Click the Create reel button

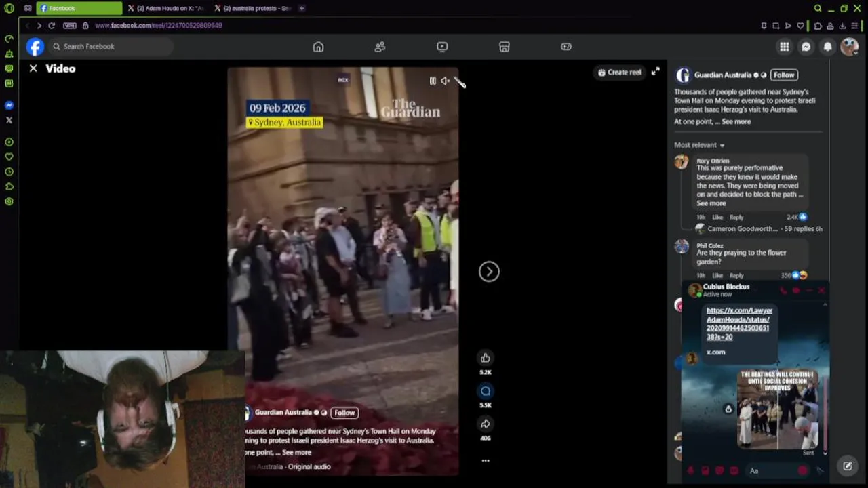620,73
